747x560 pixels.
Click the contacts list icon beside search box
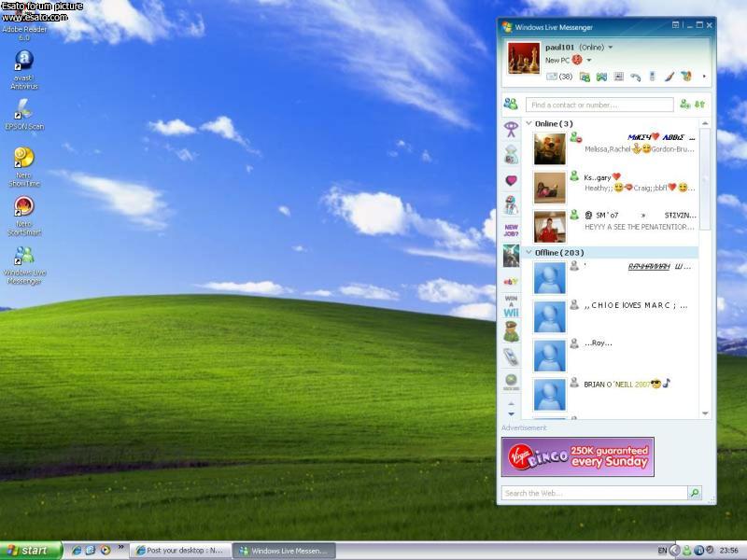pos(511,104)
